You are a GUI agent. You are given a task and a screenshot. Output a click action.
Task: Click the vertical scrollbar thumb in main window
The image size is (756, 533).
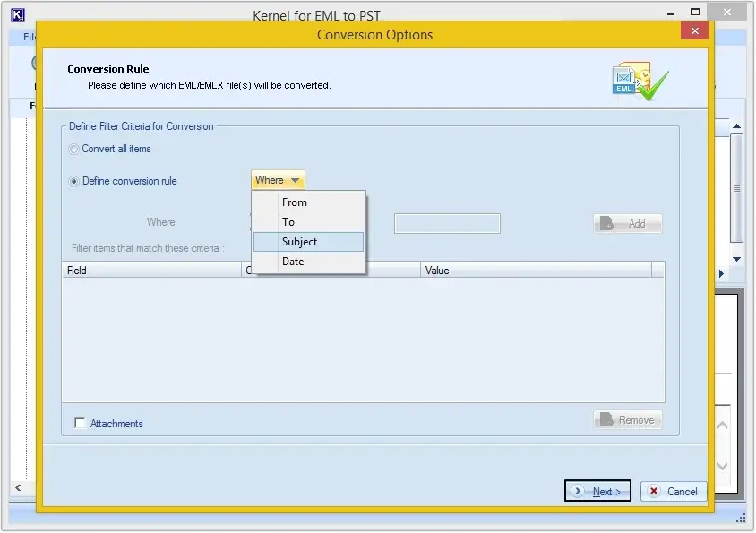pyautogui.click(x=736, y=188)
